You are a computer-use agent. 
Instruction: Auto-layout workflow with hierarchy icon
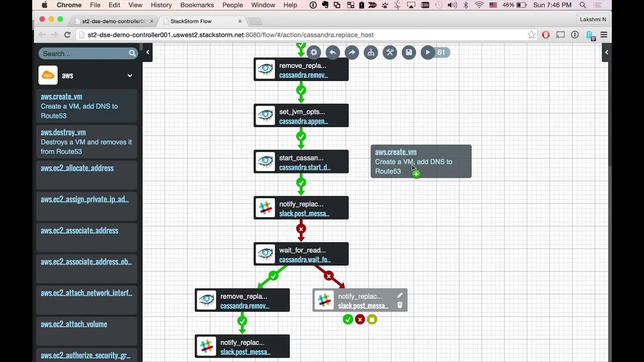click(x=371, y=52)
